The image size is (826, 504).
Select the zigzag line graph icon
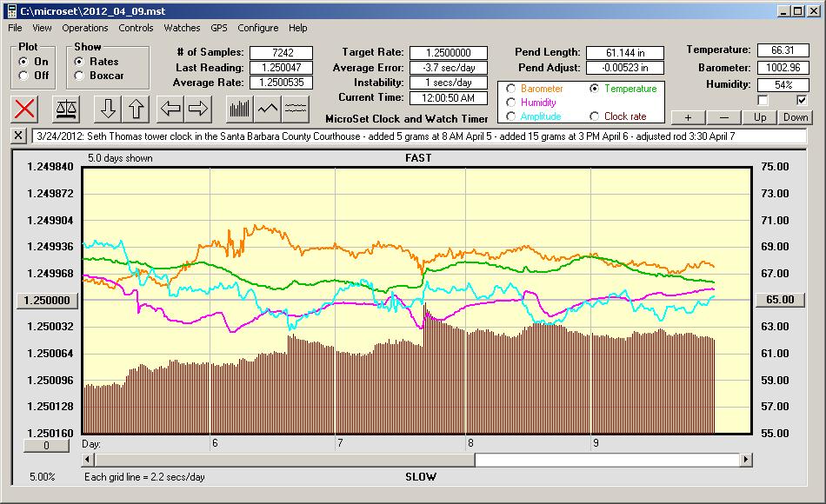268,109
